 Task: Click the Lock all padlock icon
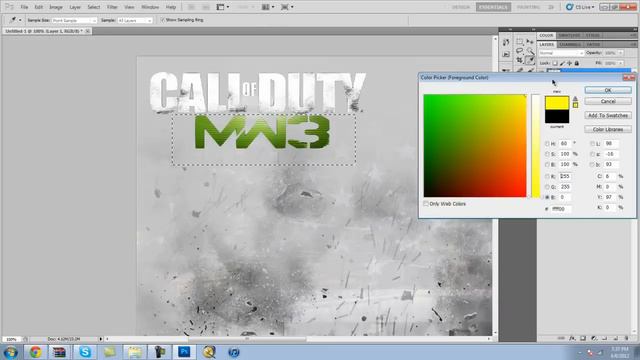click(577, 63)
